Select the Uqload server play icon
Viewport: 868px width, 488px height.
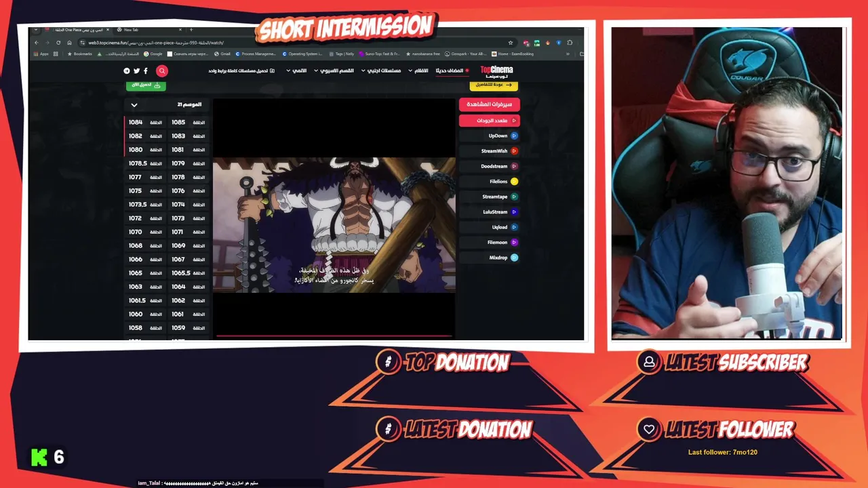[x=514, y=227]
